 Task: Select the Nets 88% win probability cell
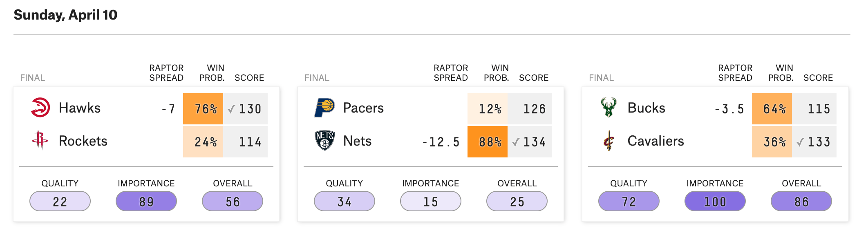[x=488, y=142]
